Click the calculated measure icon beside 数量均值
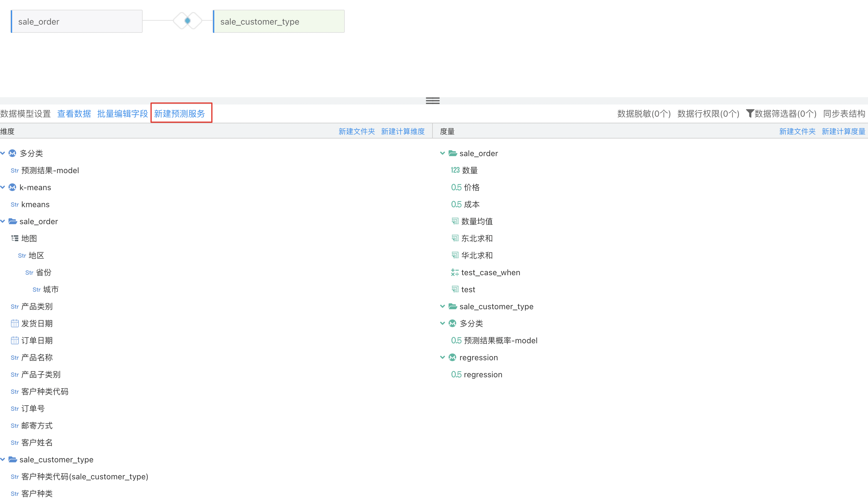868x500 pixels. [x=455, y=221]
